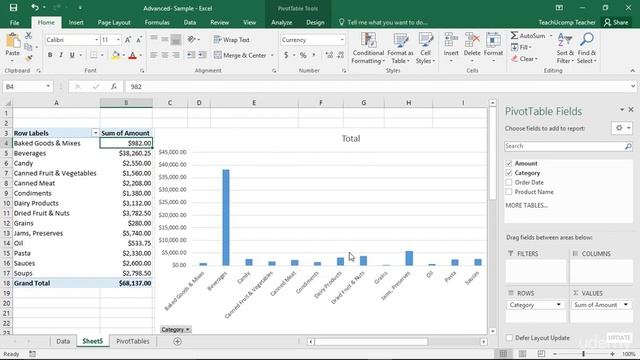Increase decimal places

coord(329,55)
